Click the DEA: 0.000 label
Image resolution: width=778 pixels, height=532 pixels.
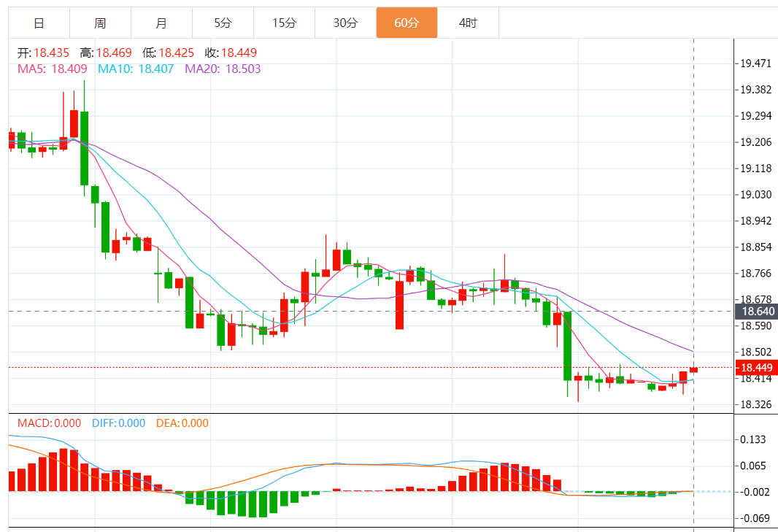[x=182, y=423]
